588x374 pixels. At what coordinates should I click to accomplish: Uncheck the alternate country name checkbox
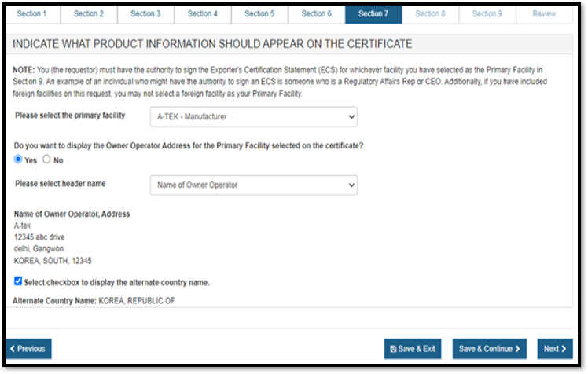click(x=18, y=281)
